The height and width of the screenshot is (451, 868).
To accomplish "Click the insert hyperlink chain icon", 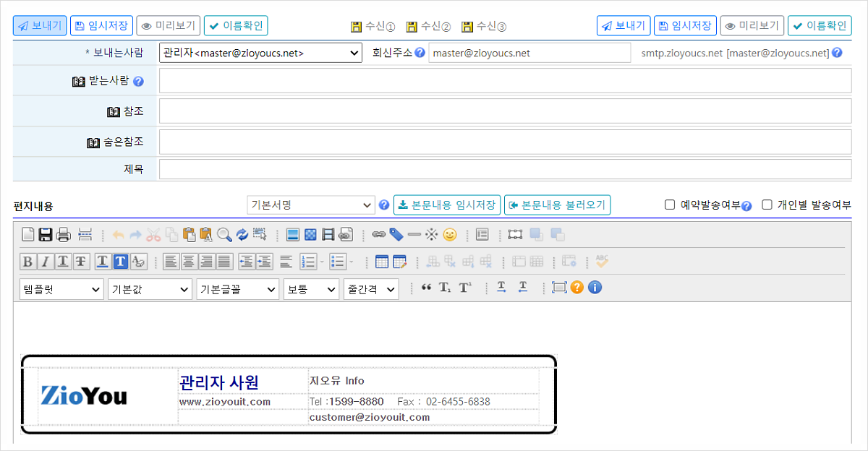I will [x=378, y=234].
